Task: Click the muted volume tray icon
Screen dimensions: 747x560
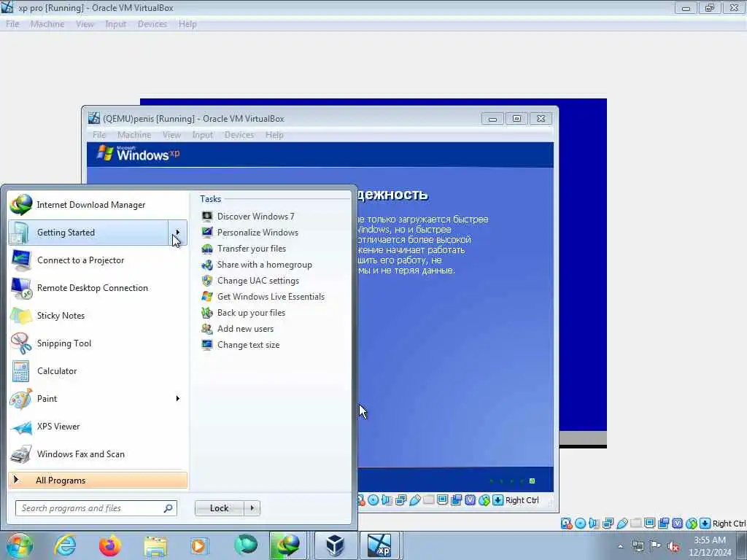Action: click(x=673, y=546)
